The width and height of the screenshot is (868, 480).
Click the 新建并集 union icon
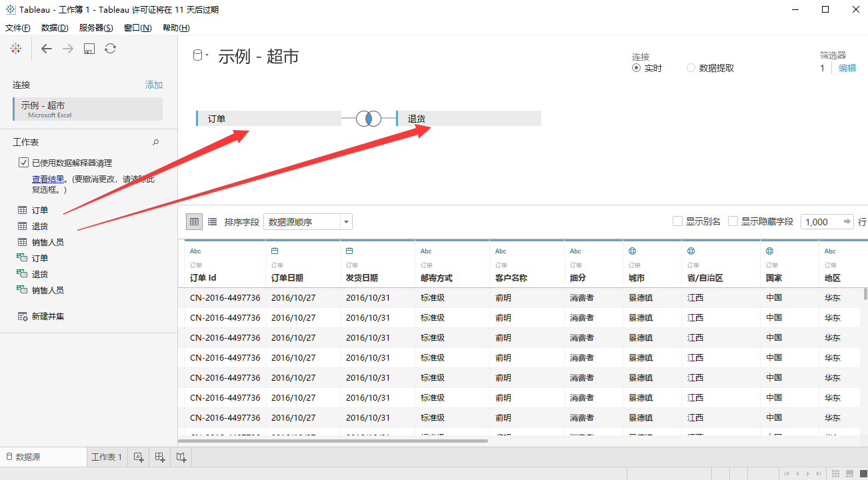pyautogui.click(x=22, y=316)
